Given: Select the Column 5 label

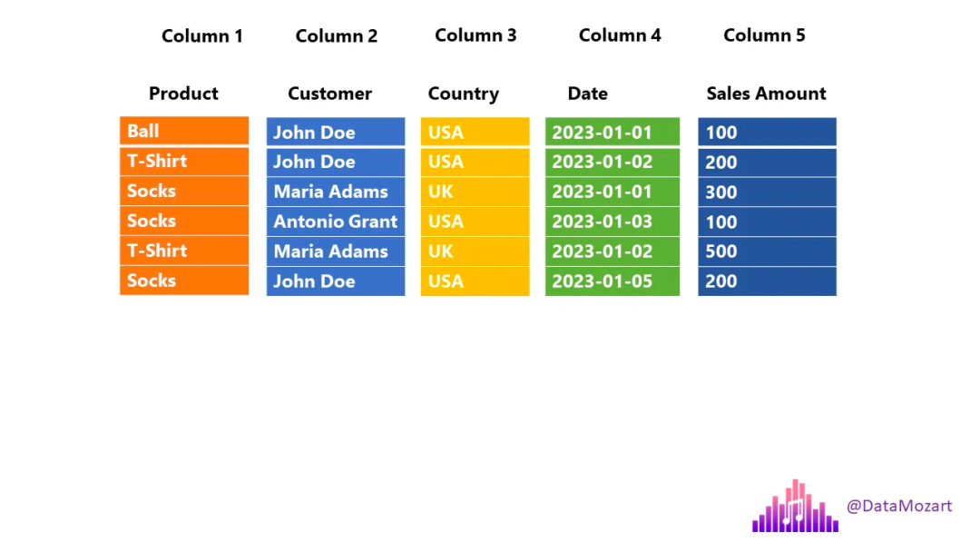Looking at the screenshot, I should click(764, 35).
